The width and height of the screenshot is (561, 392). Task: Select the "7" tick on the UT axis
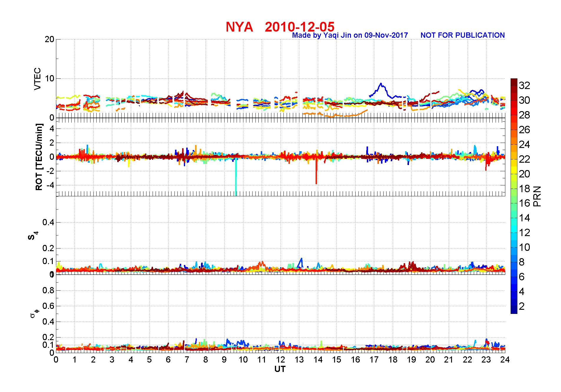pyautogui.click(x=187, y=360)
